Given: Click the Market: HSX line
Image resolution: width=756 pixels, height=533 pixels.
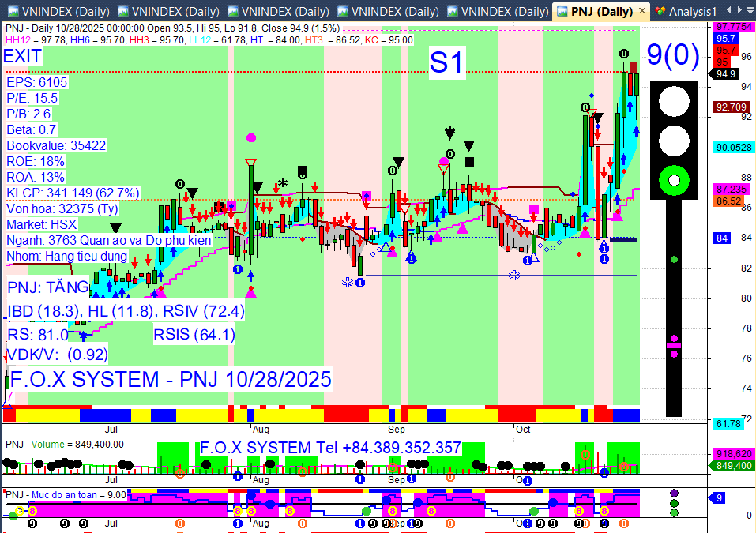Looking at the screenshot, I should coord(41,224).
